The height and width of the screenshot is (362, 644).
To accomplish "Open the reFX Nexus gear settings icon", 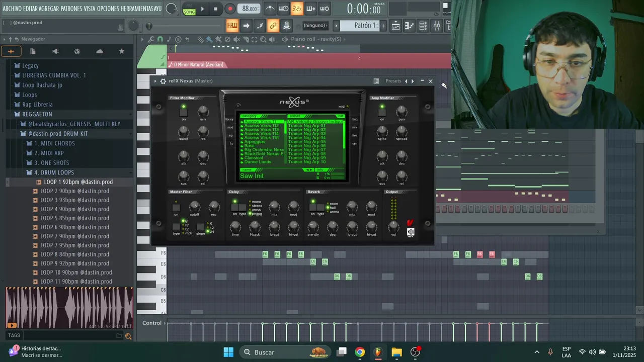I will [163, 81].
